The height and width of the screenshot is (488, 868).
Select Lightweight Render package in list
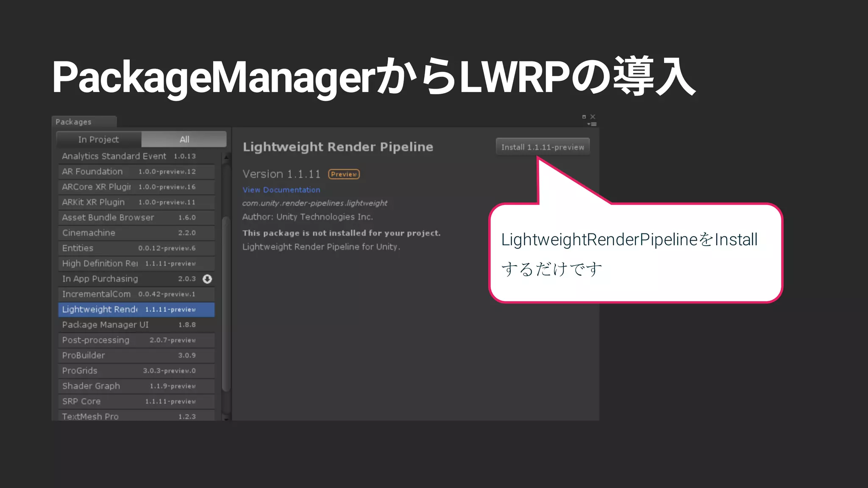click(x=136, y=309)
